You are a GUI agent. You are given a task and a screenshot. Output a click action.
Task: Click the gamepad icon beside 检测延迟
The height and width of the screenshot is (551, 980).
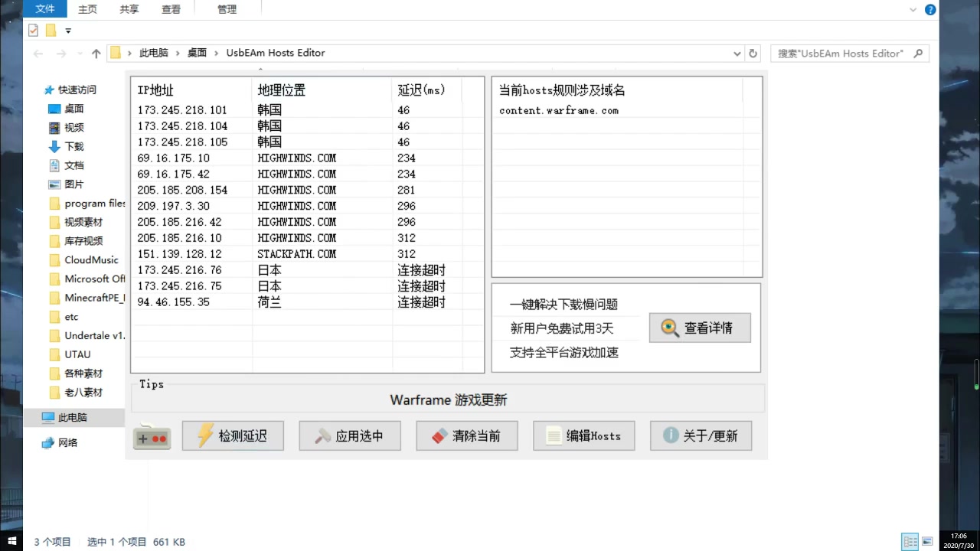pos(152,436)
